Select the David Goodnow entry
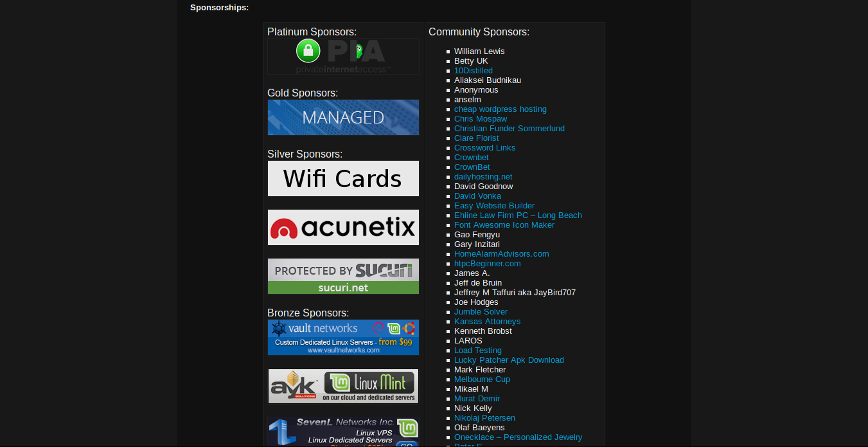 pyautogui.click(x=484, y=187)
